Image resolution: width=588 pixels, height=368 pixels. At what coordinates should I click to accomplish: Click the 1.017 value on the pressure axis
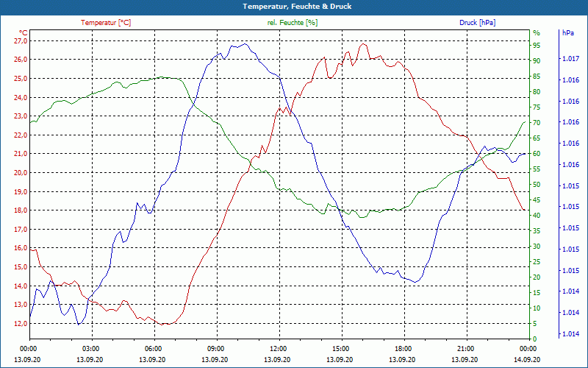[x=570, y=59]
